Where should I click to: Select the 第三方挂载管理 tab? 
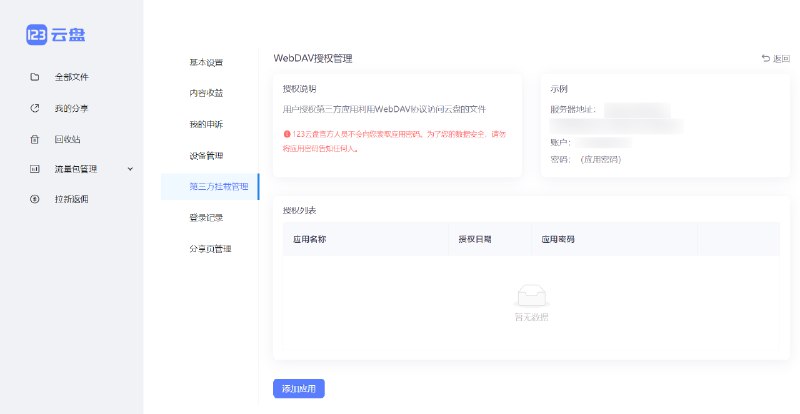pos(212,186)
